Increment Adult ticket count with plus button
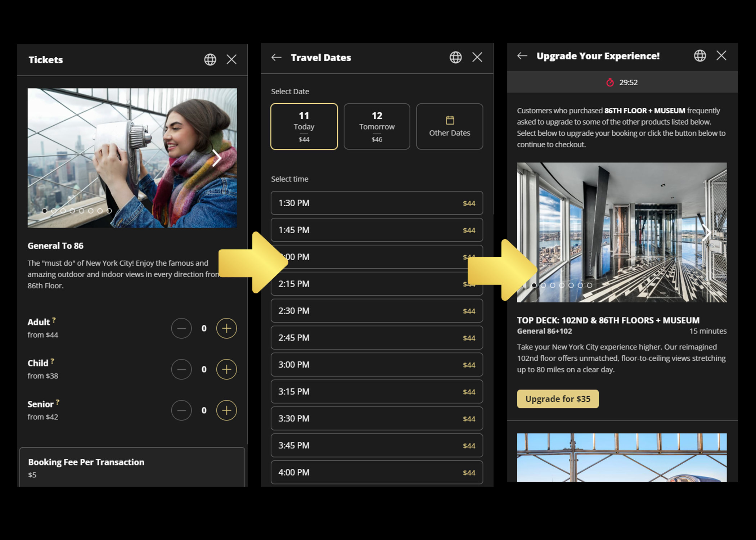The height and width of the screenshot is (540, 756). 227,328
